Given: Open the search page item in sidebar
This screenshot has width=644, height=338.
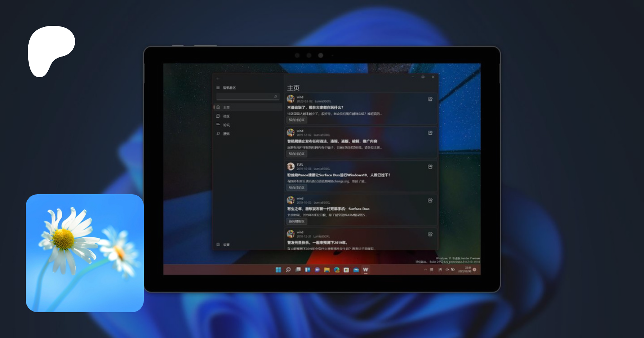Looking at the screenshot, I should point(226,134).
